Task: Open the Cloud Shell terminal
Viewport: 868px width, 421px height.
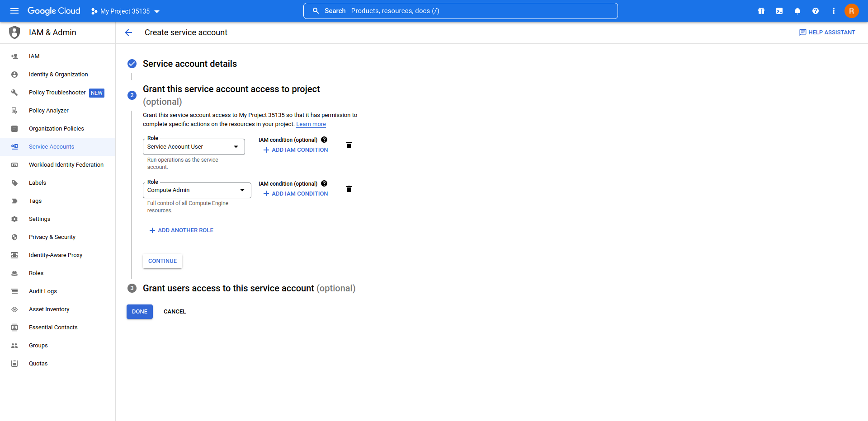Action: [779, 10]
